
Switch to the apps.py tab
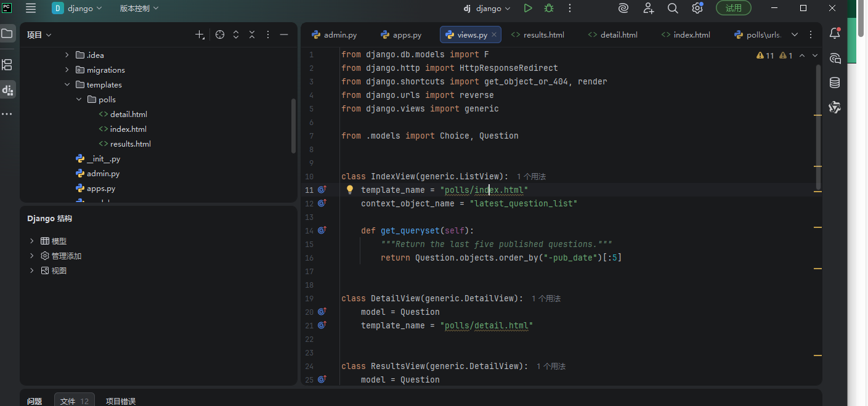click(x=401, y=35)
